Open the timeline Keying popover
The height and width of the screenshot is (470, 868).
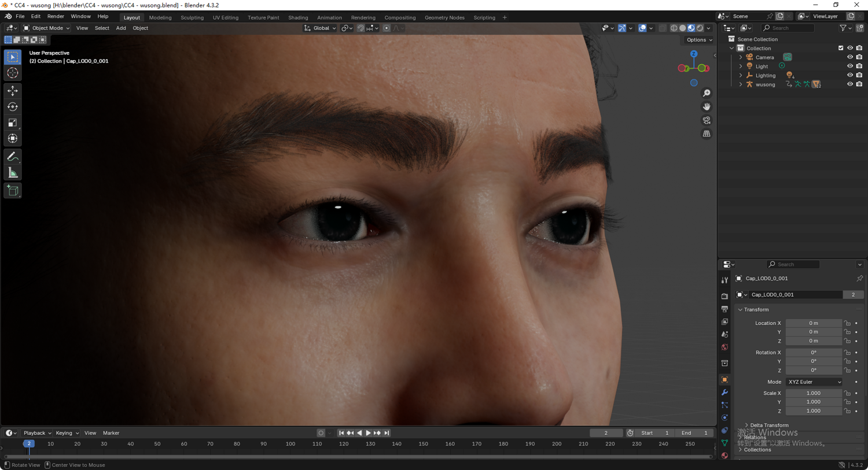pyautogui.click(x=67, y=433)
